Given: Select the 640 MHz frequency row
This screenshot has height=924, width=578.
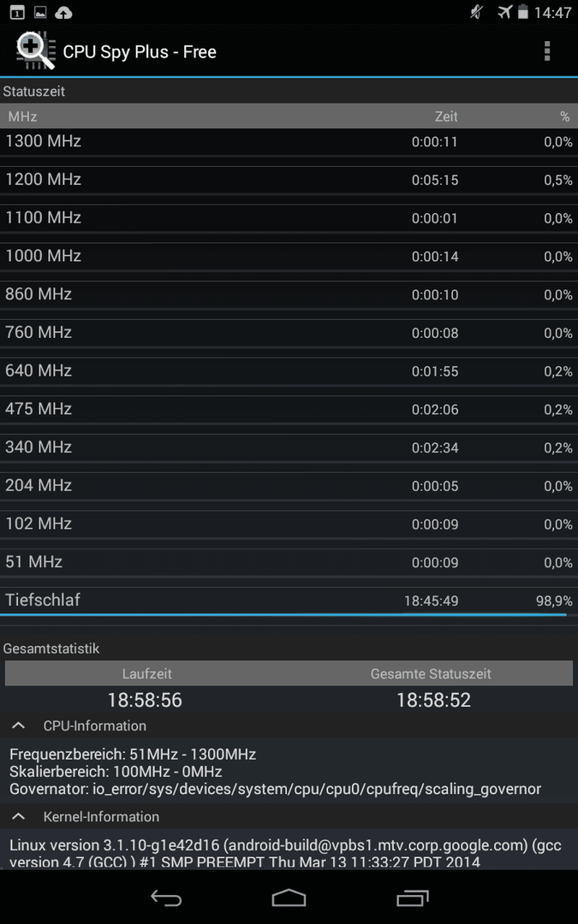Looking at the screenshot, I should point(289,372).
